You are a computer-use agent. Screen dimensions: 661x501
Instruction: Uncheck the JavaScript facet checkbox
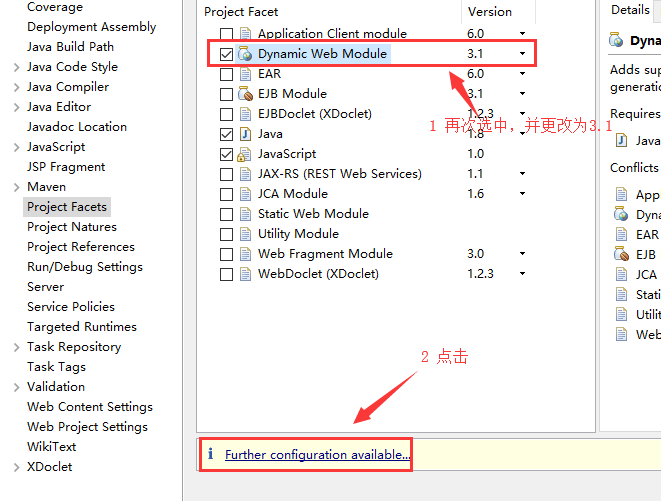pos(226,154)
